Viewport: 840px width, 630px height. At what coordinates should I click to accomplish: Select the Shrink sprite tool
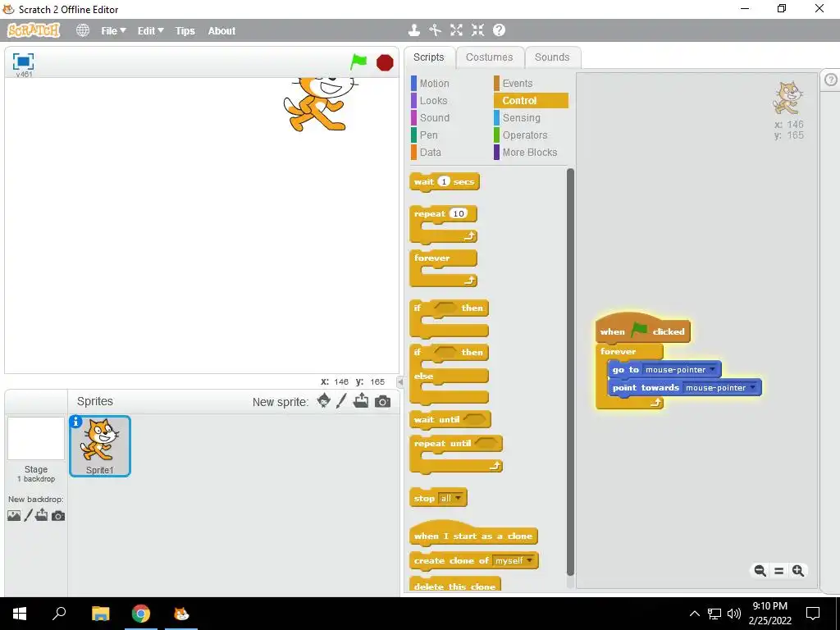point(477,30)
